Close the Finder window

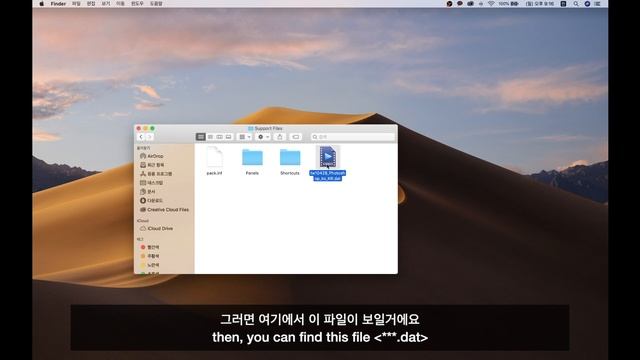click(x=139, y=128)
